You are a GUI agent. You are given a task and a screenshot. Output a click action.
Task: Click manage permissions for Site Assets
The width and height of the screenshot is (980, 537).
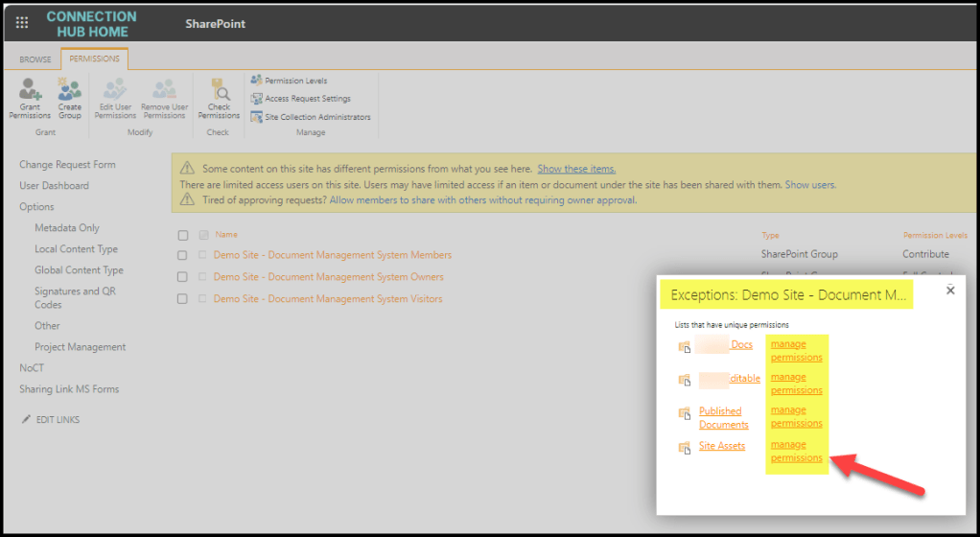(796, 451)
